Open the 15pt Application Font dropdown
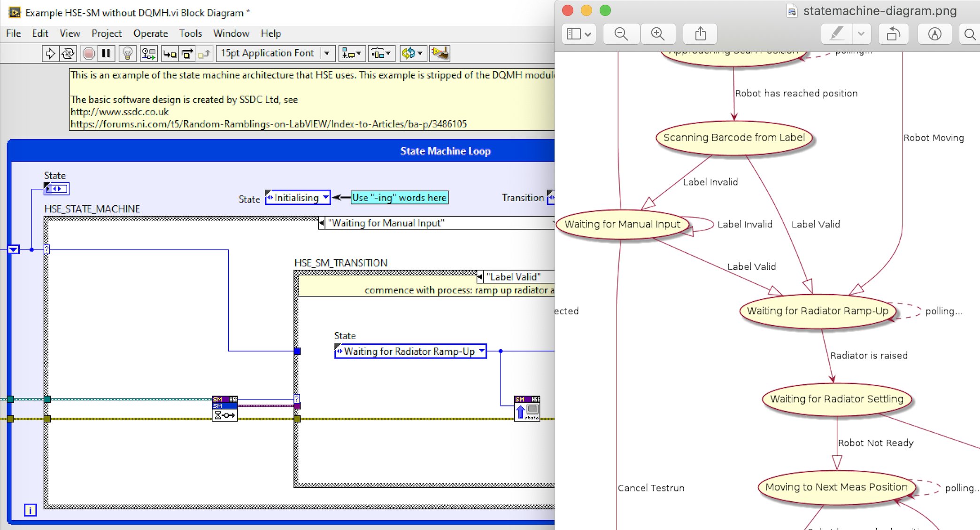The image size is (980, 530). pos(276,54)
